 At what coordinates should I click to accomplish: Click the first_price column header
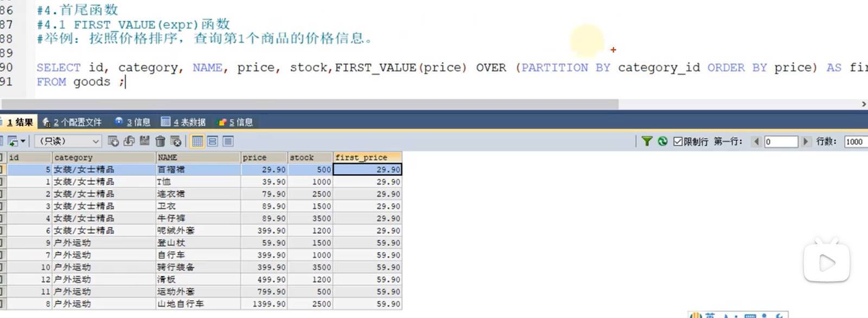[x=367, y=157]
